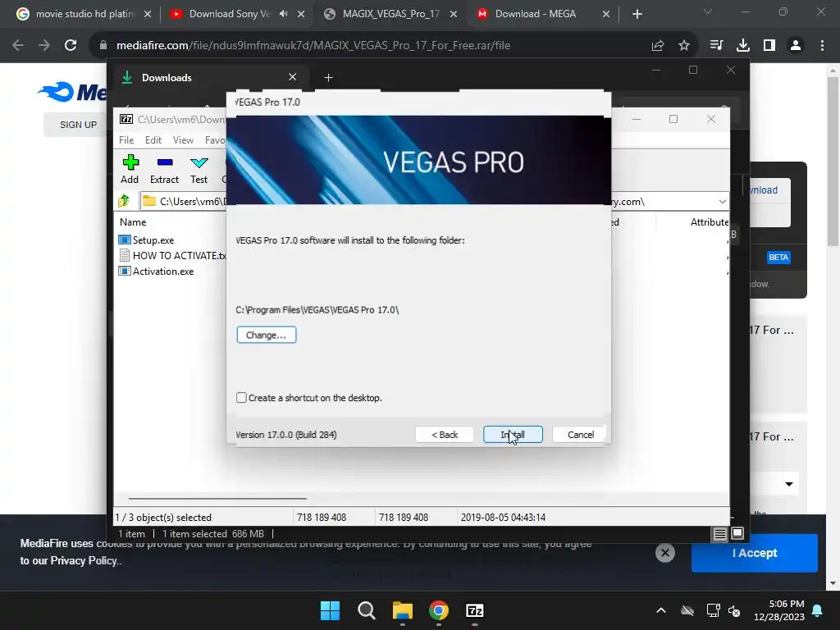
Task: Open Chrome from taskbar
Action: 439,610
